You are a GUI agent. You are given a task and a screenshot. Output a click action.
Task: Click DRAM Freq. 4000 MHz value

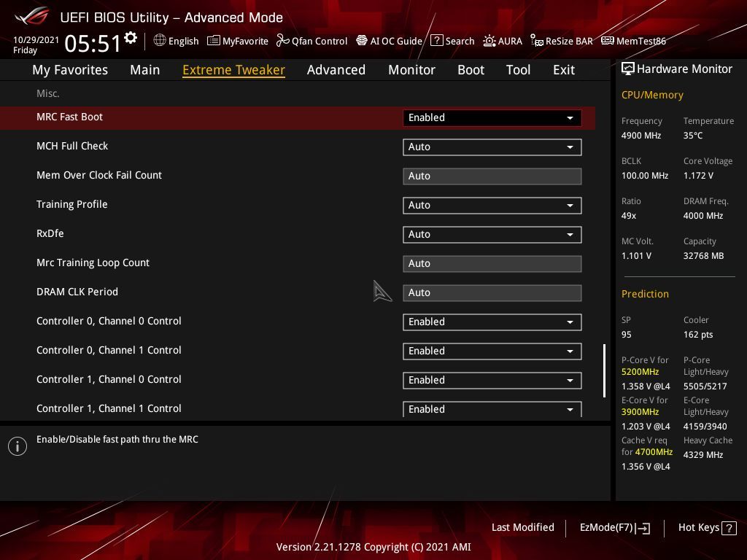tap(703, 216)
